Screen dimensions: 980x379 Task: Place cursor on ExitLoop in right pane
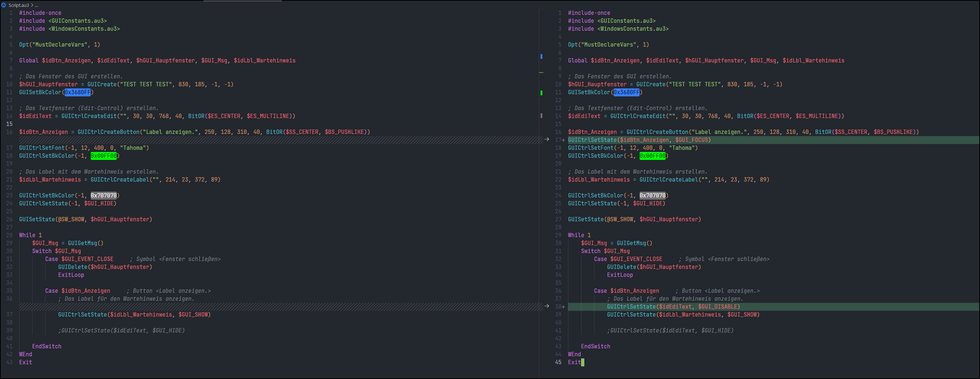coord(620,275)
